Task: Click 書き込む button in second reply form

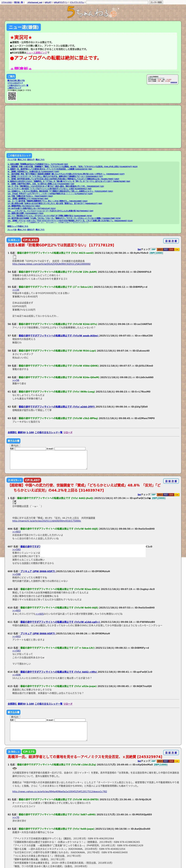Action: click(x=15, y=717)
